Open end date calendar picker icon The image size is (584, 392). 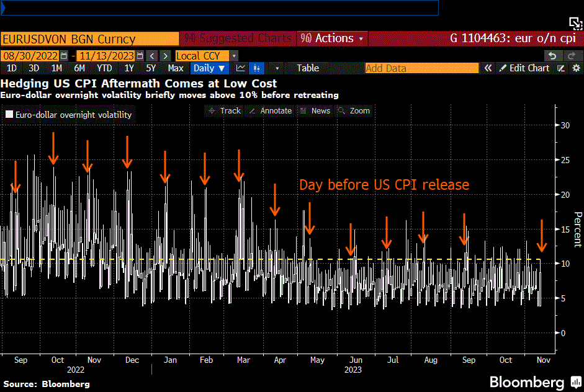pos(140,56)
